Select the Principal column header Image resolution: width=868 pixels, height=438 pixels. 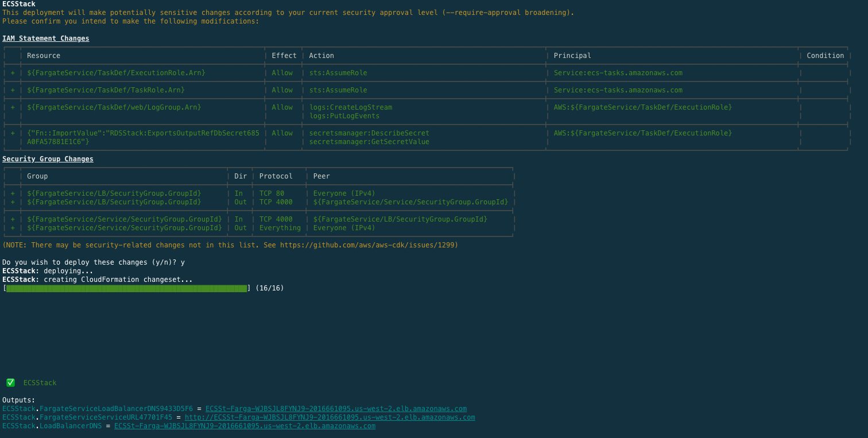(x=572, y=55)
